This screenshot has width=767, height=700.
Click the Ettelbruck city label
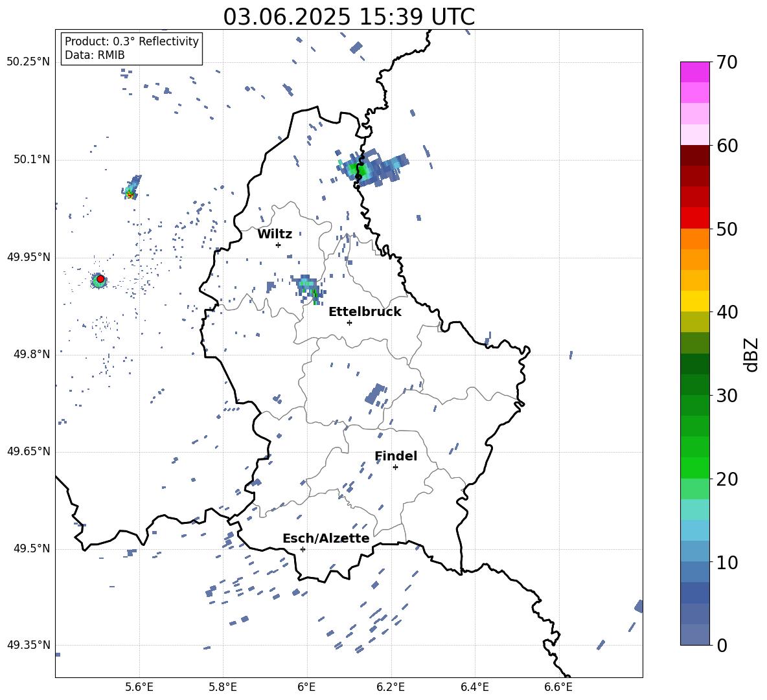[365, 312]
